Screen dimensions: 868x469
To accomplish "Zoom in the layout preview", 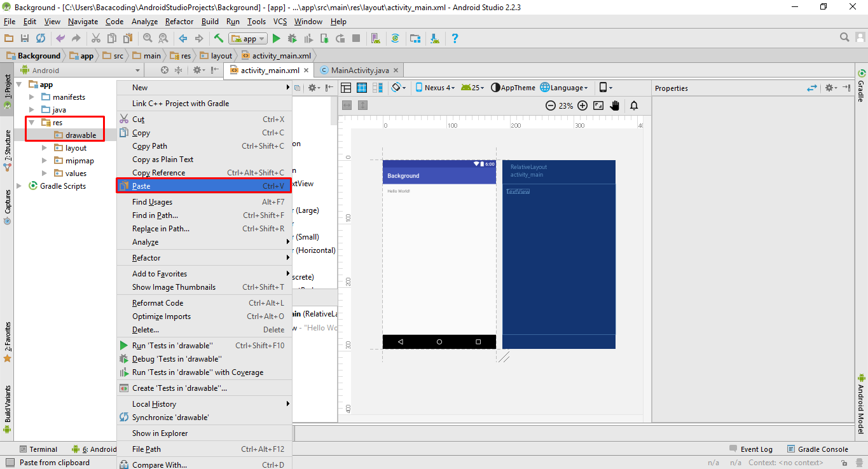I will 582,106.
